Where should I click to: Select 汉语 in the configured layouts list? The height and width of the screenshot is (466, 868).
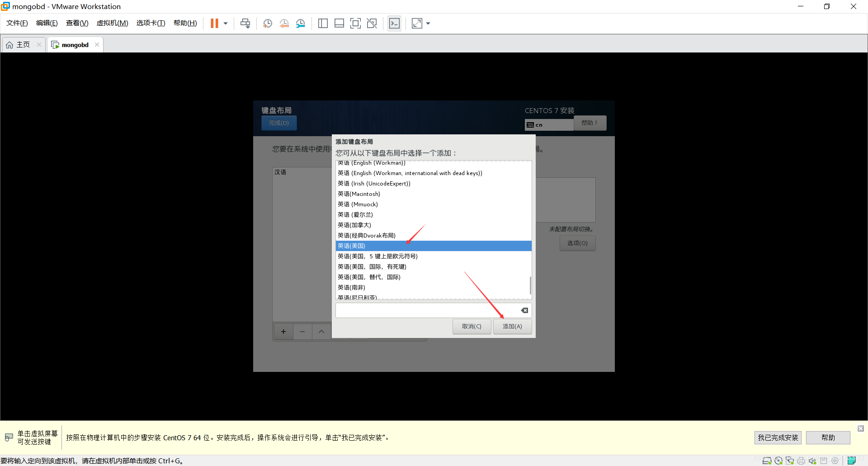302,172
